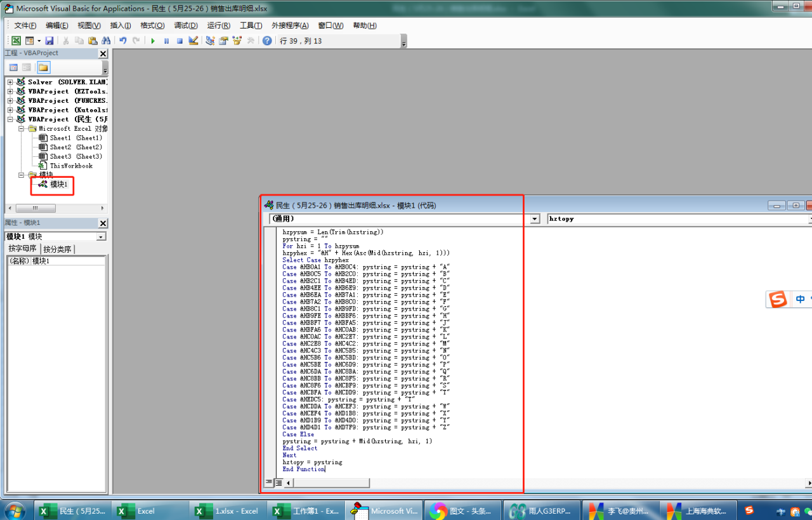Expand the Solver (SOLVER.XLAM) project node
The height and width of the screenshot is (520, 812).
pyautogui.click(x=10, y=82)
